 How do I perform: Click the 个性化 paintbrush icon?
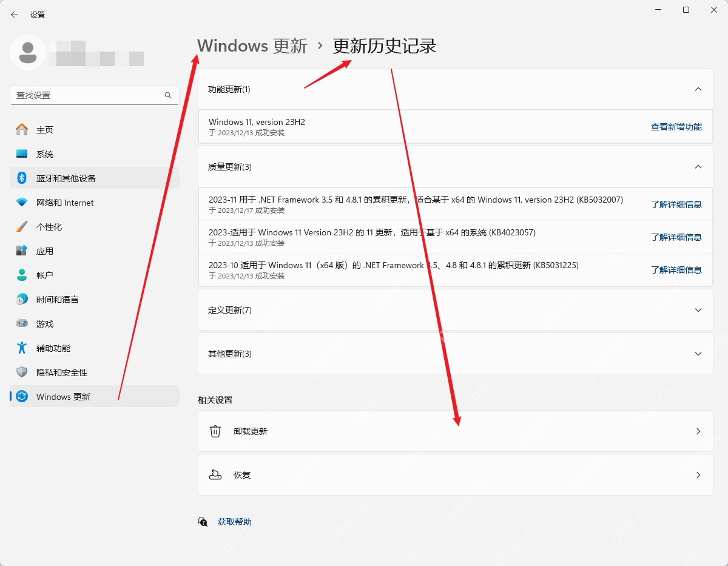pyautogui.click(x=22, y=226)
